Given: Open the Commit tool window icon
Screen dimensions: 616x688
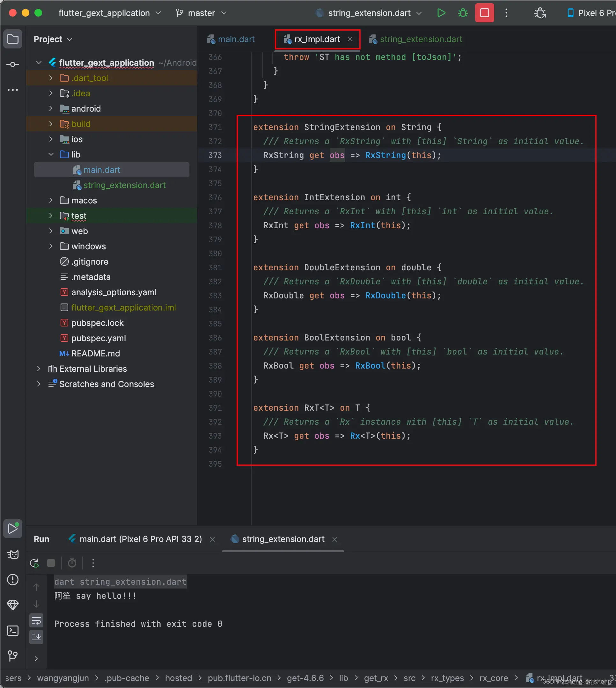Looking at the screenshot, I should (x=12, y=64).
